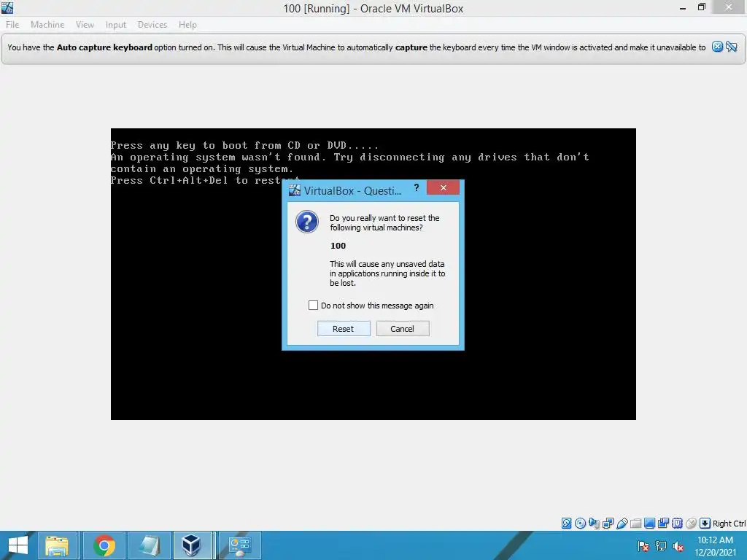Screen dimensions: 747x560
Task: Open the notepad-style taskbar app
Action: [149, 545]
